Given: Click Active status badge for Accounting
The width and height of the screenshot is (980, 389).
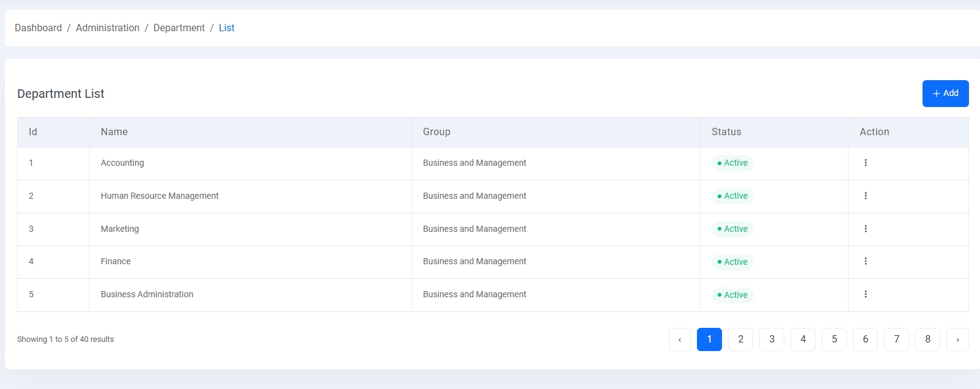Looking at the screenshot, I should click(732, 163).
